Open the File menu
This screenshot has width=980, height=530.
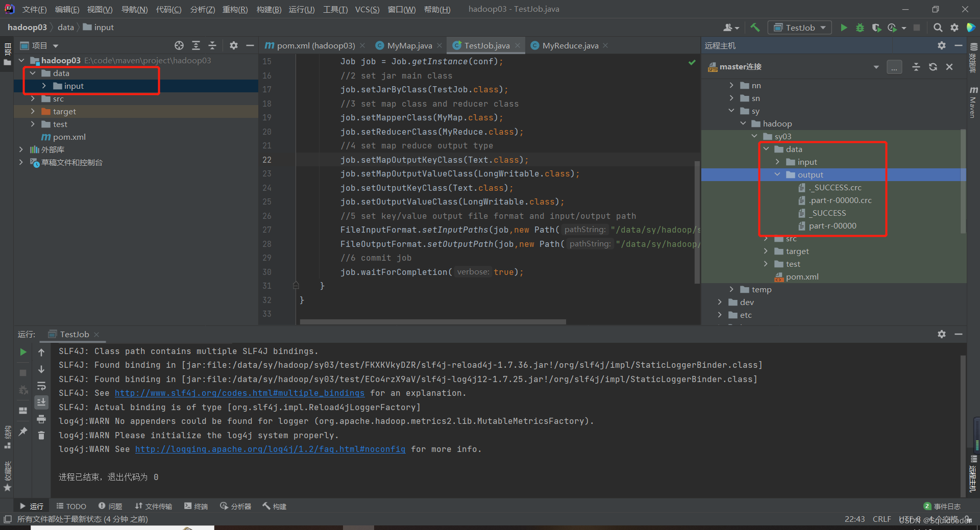[x=34, y=9]
